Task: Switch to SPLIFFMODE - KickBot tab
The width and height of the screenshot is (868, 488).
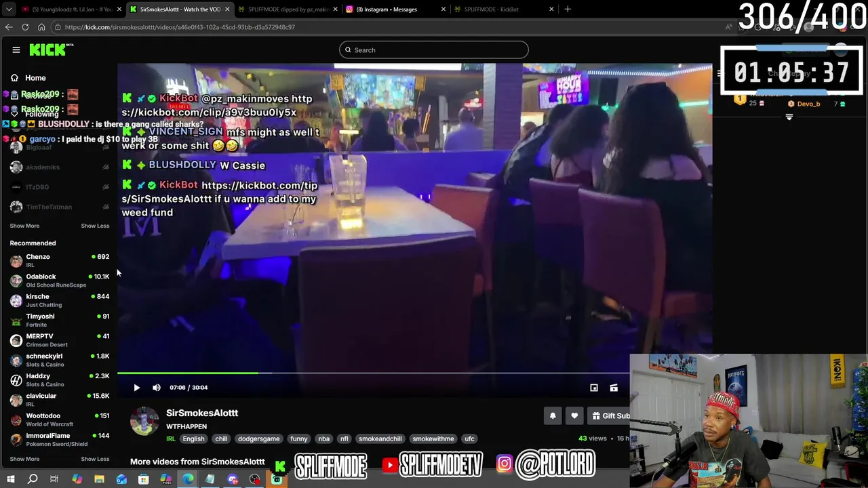Action: 503,9
